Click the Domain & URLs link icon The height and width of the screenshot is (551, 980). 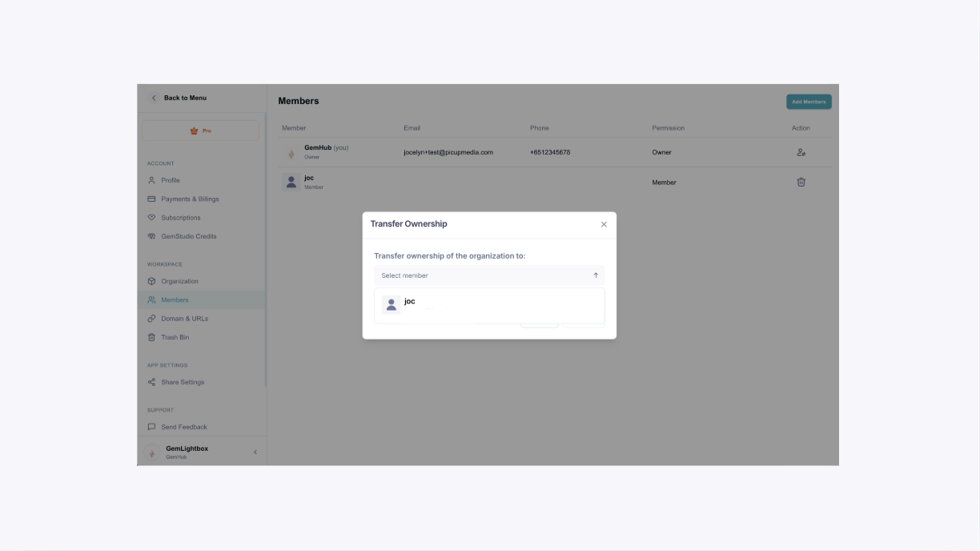click(151, 319)
